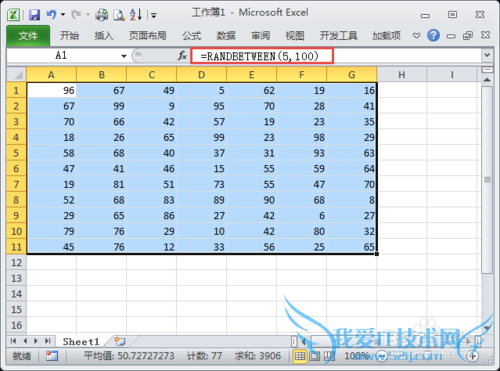Click the 100% zoom level button
Viewport: 500px width, 371px height.
tap(356, 356)
